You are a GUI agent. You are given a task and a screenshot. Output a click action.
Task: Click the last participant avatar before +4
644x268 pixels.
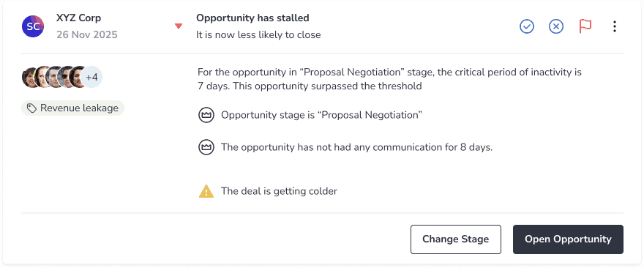[78, 78]
